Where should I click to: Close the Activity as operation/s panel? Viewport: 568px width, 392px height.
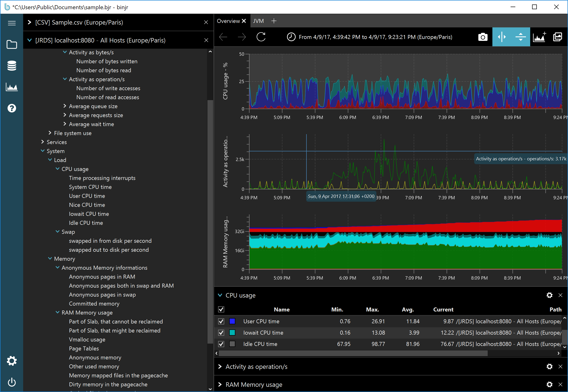(x=560, y=366)
